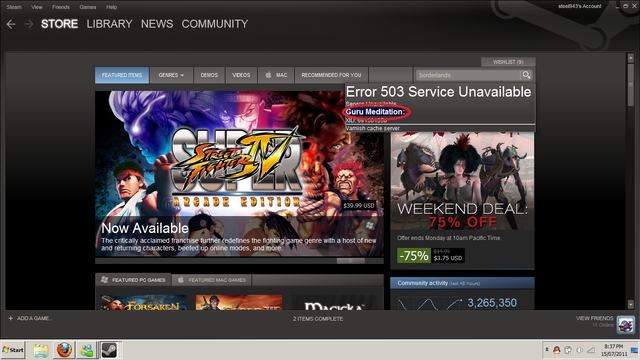
Task: Open the Mac tab with Apple icon
Action: [x=276, y=75]
